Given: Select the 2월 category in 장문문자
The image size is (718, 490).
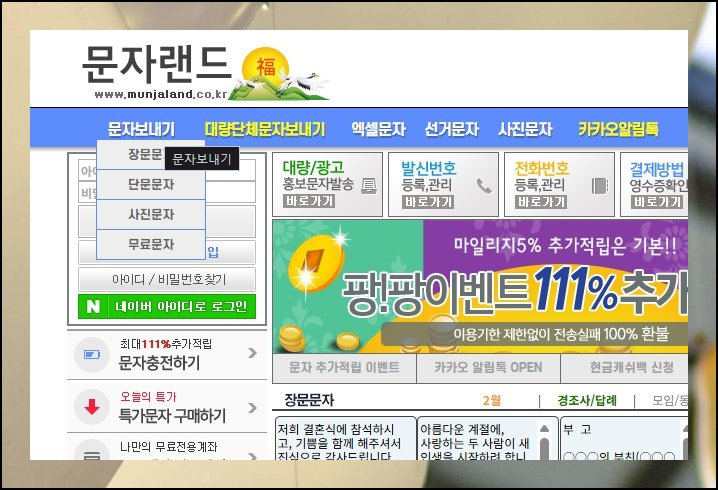Looking at the screenshot, I should click(x=492, y=401).
